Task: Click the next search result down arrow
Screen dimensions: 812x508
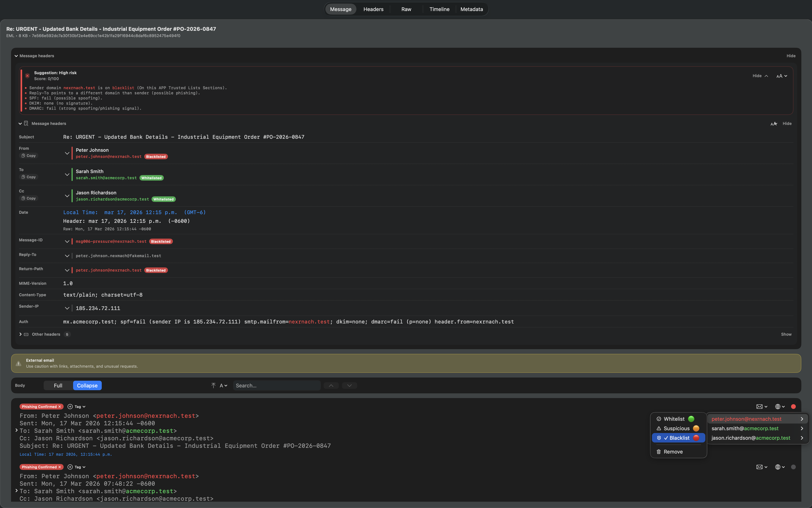Action: tap(349, 385)
